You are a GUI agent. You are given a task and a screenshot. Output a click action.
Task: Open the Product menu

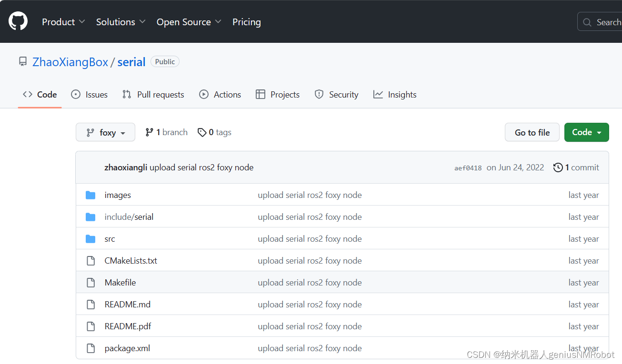point(63,22)
